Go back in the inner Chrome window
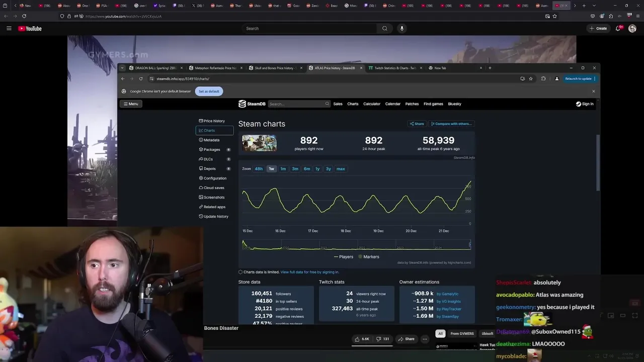644x362 pixels. pos(123,78)
